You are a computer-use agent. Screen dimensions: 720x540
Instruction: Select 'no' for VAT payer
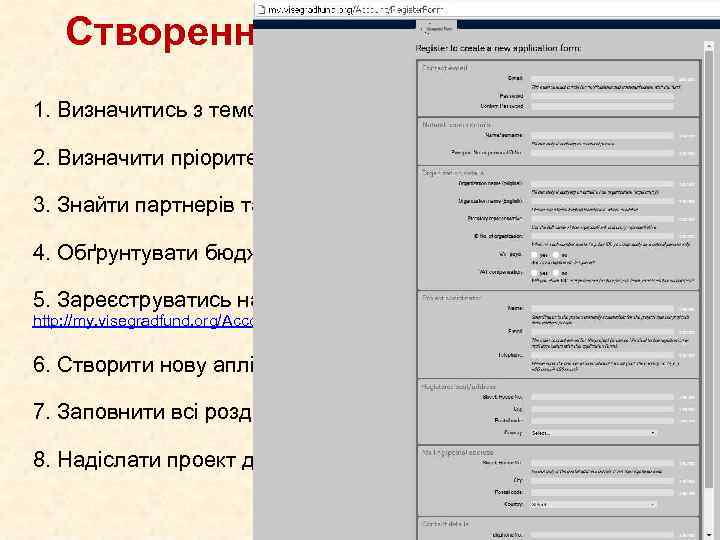[556, 254]
